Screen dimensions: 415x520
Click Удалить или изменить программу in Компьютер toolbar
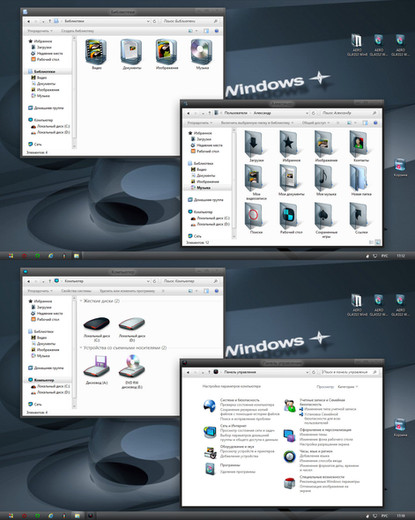point(127,291)
